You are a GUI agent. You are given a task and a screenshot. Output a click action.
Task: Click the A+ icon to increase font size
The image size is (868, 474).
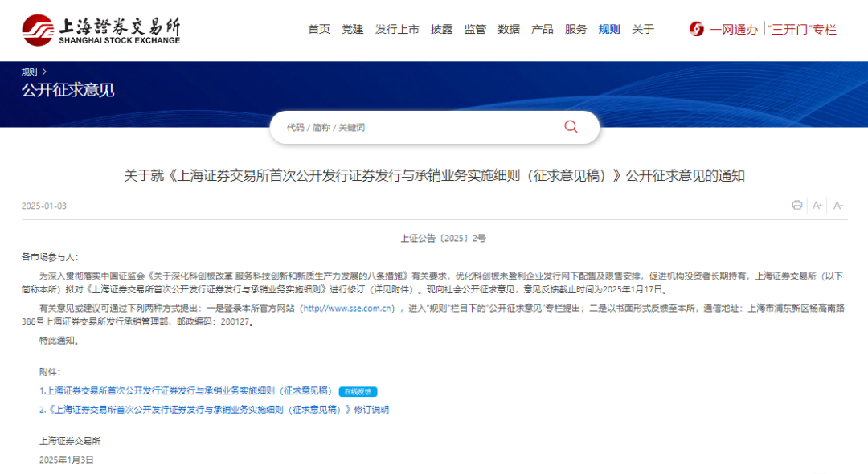point(817,206)
